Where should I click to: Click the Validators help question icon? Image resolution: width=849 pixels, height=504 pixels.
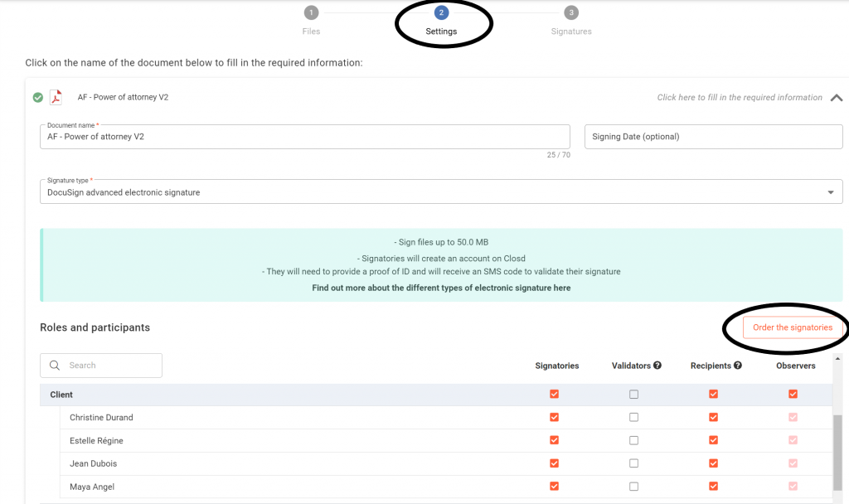[x=657, y=366]
